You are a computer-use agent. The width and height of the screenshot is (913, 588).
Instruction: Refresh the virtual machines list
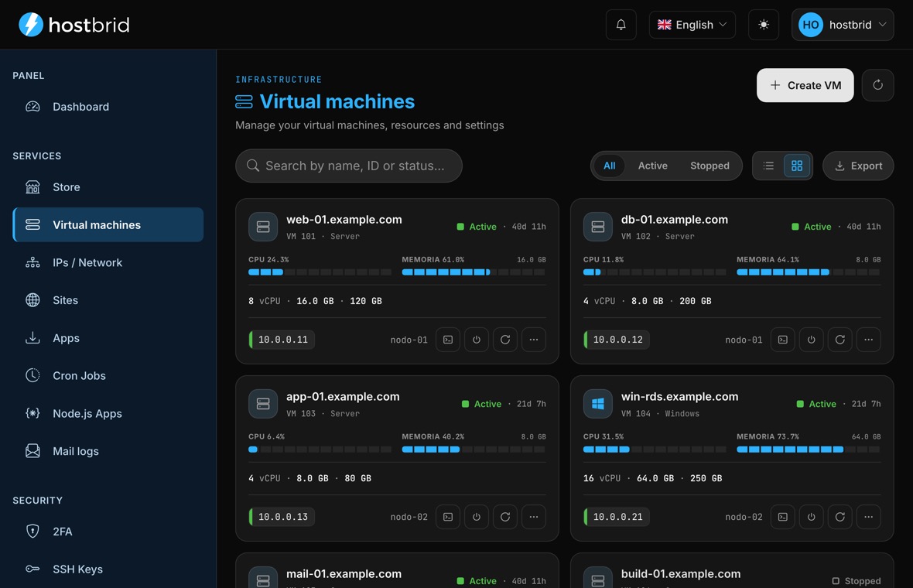[877, 86]
